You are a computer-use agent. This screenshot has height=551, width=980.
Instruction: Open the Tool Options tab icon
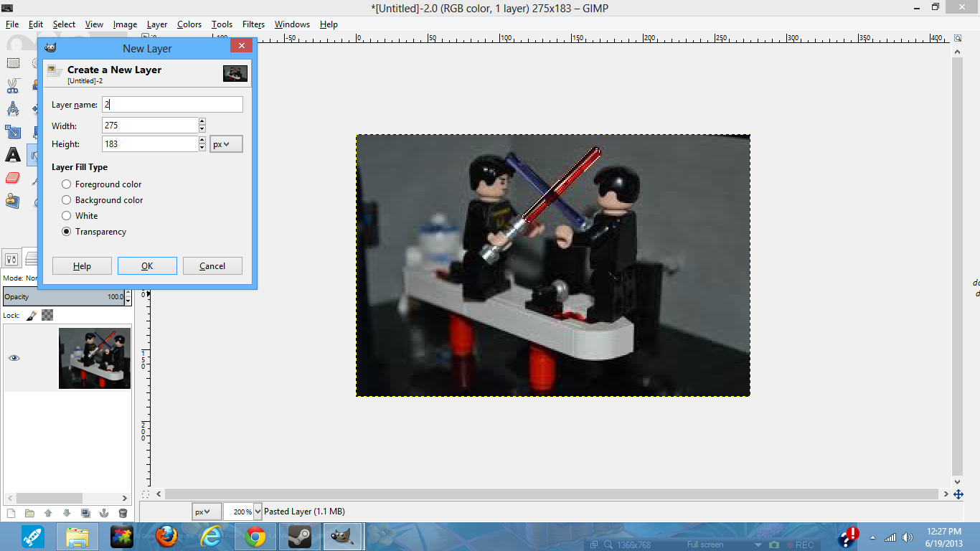pyautogui.click(x=11, y=258)
